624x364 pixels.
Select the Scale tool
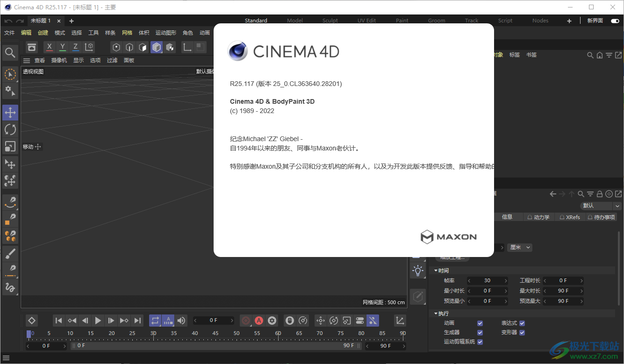(10, 146)
